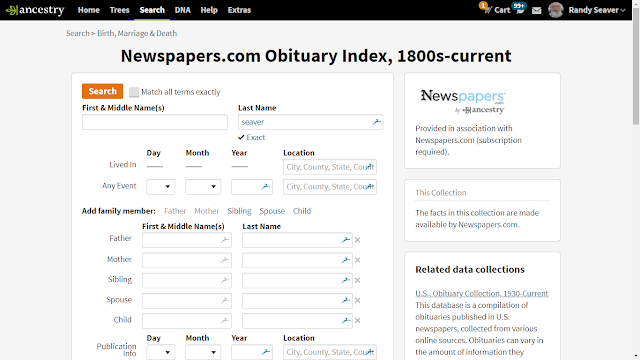640x360 pixels.
Task: Remove the Mother row
Action: coord(358,260)
